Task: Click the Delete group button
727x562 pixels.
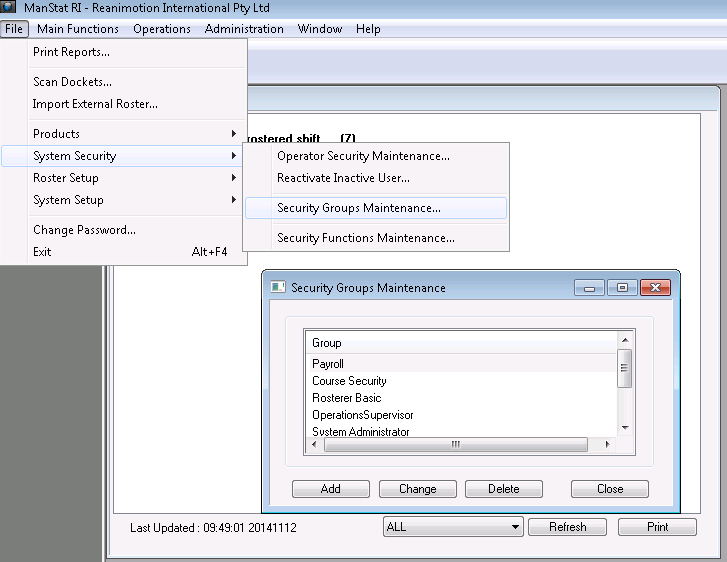Action: tap(504, 489)
